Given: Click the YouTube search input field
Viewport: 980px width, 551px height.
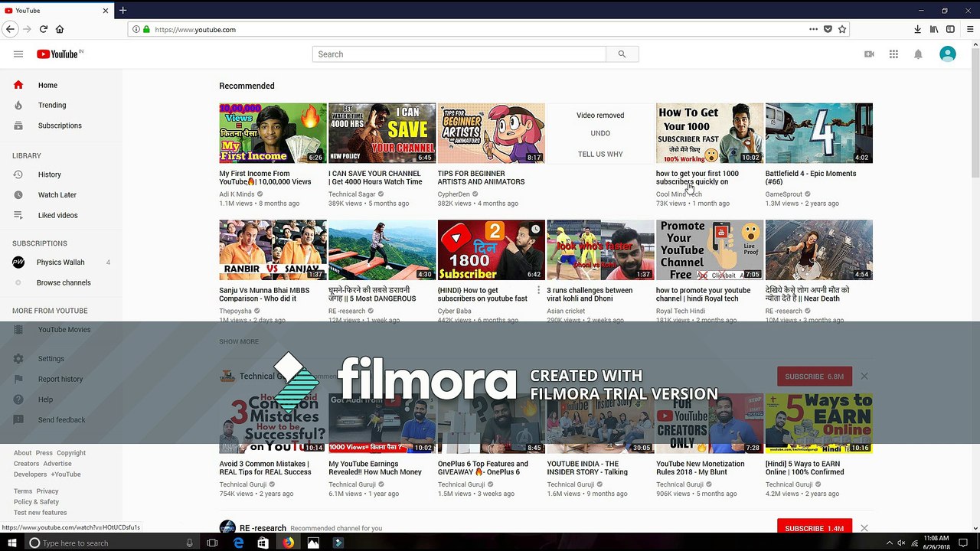Looking at the screenshot, I should click(459, 54).
